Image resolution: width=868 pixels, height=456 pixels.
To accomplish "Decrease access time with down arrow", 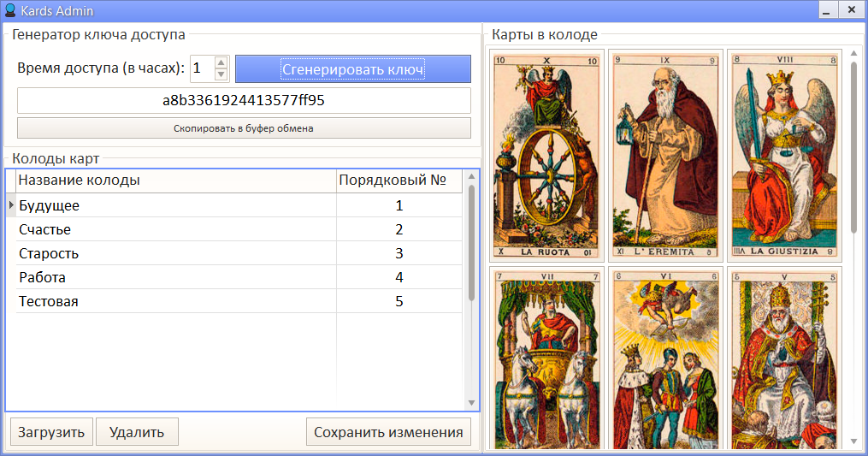I will 221,74.
